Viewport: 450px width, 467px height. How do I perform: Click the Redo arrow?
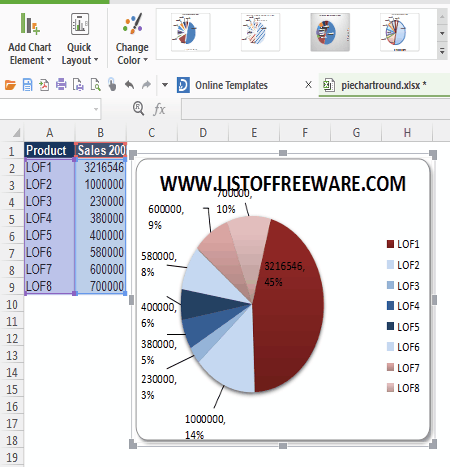146,85
